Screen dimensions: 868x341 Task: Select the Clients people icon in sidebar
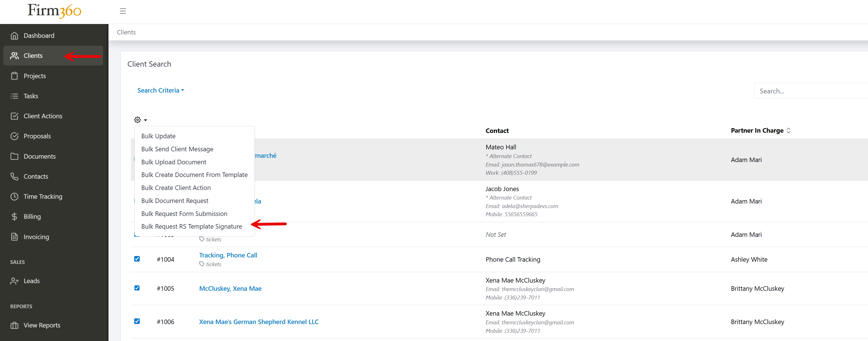15,56
